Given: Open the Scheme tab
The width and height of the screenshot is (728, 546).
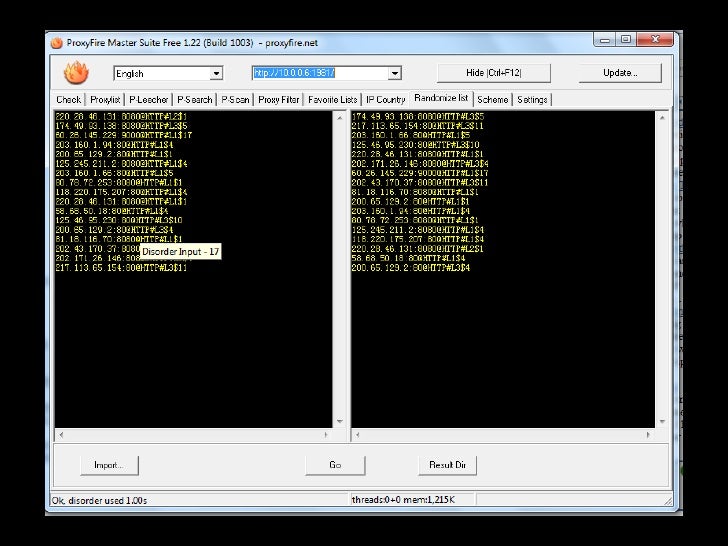Looking at the screenshot, I should 493,99.
